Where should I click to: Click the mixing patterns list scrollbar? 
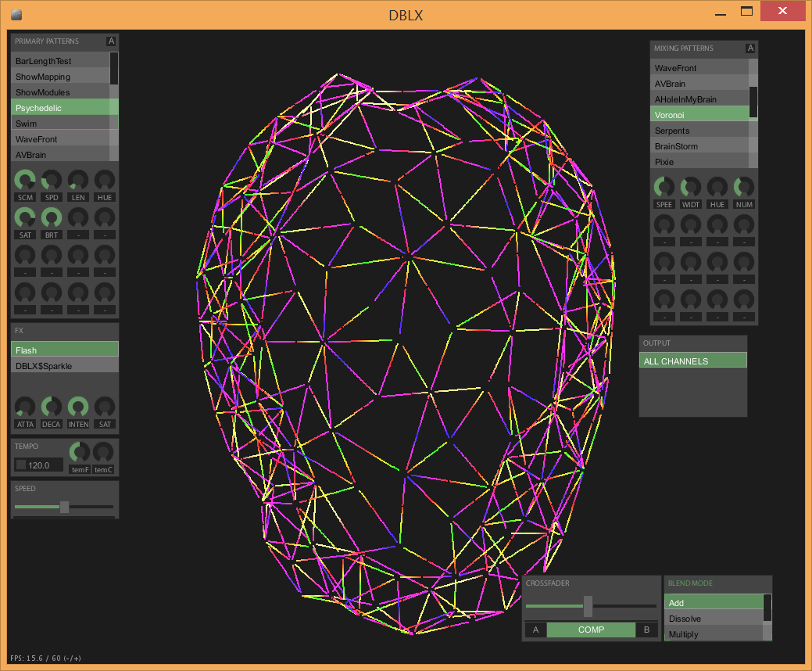point(753,102)
